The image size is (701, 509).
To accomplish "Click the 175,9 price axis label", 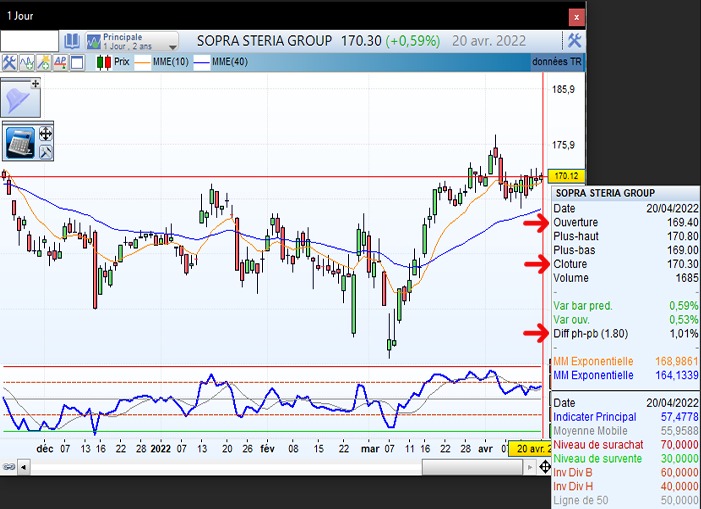I will pyautogui.click(x=563, y=145).
